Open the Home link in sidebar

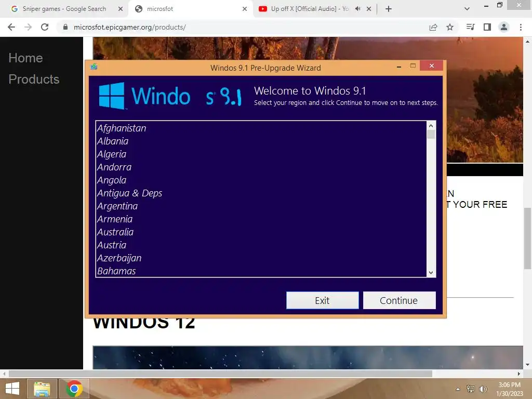point(26,58)
